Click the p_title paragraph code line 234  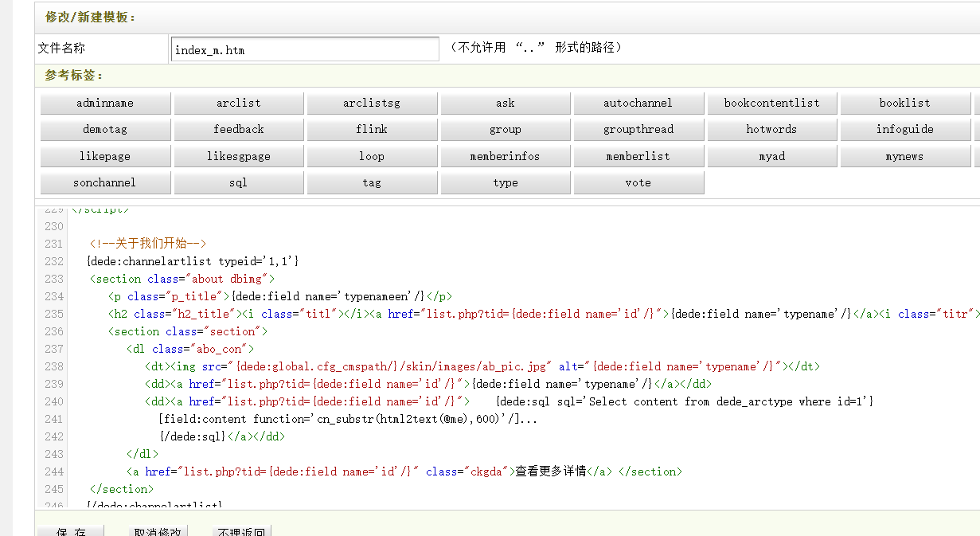click(x=280, y=296)
